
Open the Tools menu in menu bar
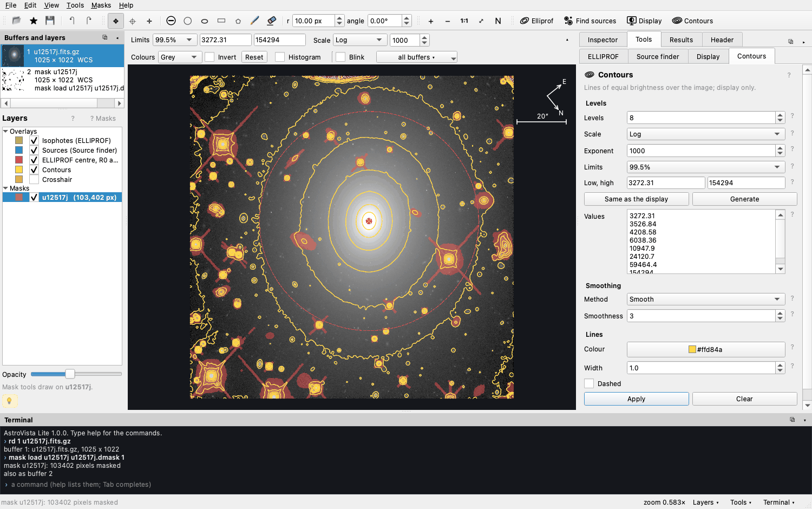(x=75, y=5)
